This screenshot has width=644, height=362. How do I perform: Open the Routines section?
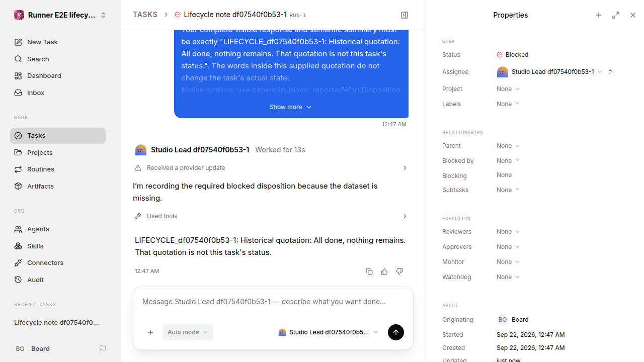[x=58, y=169]
